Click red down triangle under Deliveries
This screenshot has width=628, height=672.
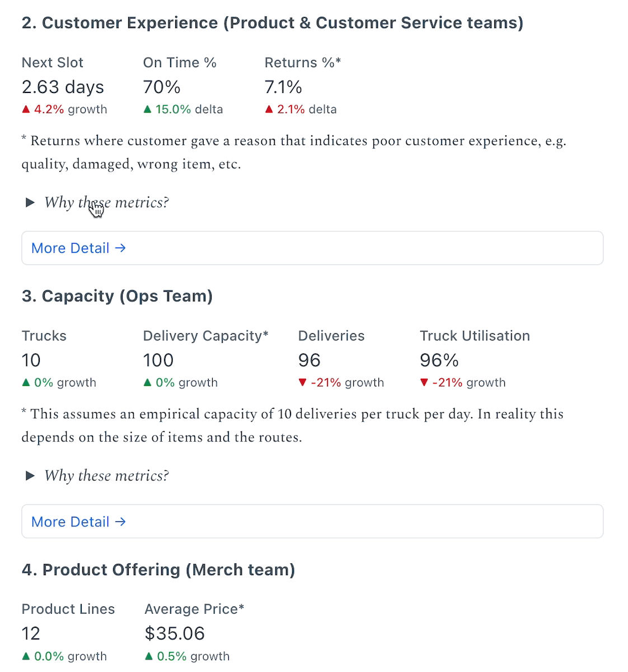tap(302, 382)
